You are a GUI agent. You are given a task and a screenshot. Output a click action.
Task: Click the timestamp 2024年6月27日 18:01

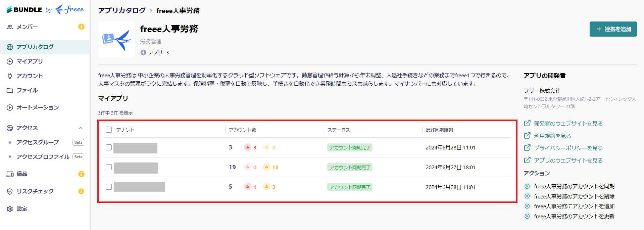pyautogui.click(x=450, y=167)
